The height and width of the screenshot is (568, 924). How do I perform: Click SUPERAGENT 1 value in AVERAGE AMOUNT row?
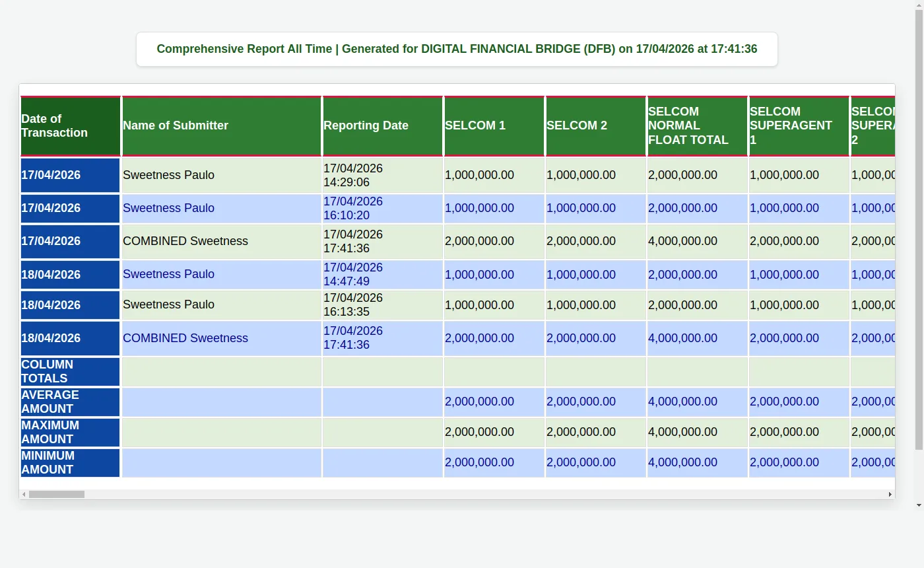(x=784, y=402)
